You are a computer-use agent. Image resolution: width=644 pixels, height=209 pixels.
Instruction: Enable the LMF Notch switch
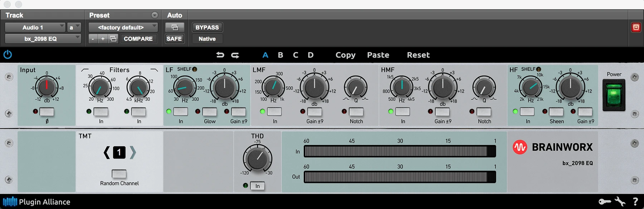click(356, 112)
